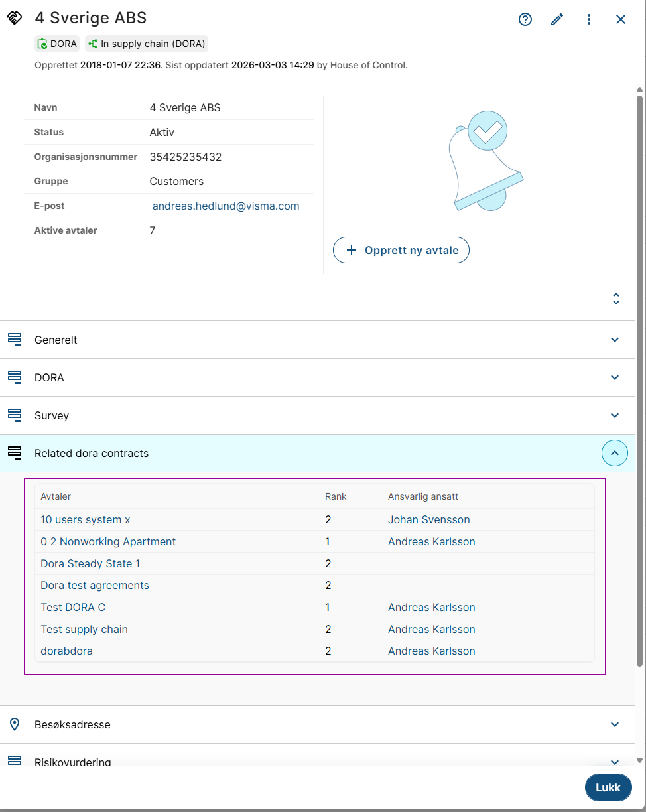Click the DORA tag badge
The height and width of the screenshot is (812, 646).
click(x=57, y=44)
